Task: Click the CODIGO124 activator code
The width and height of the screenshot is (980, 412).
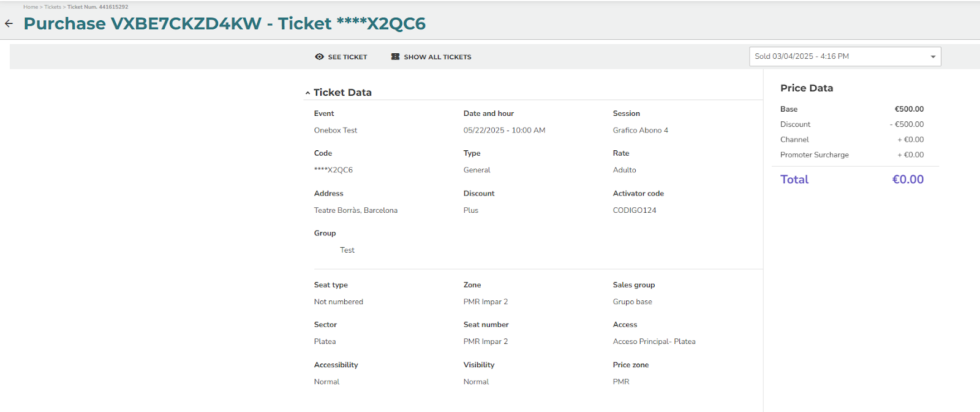Action: (635, 210)
